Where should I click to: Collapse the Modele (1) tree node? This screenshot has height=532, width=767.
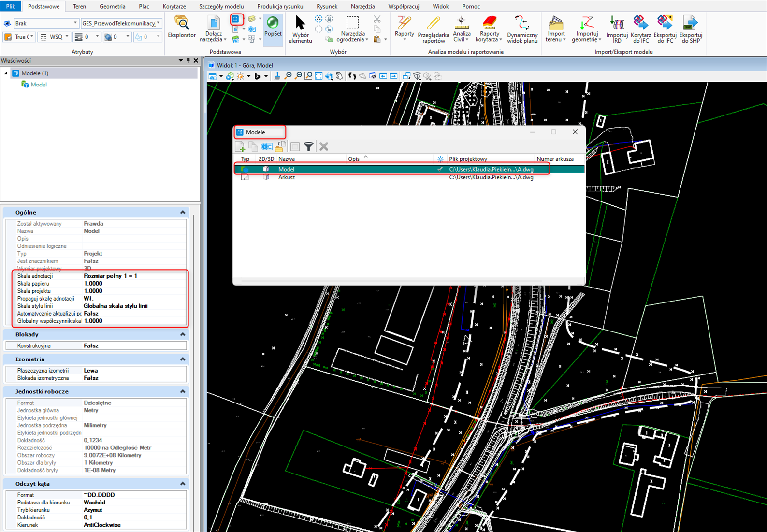tap(6, 73)
